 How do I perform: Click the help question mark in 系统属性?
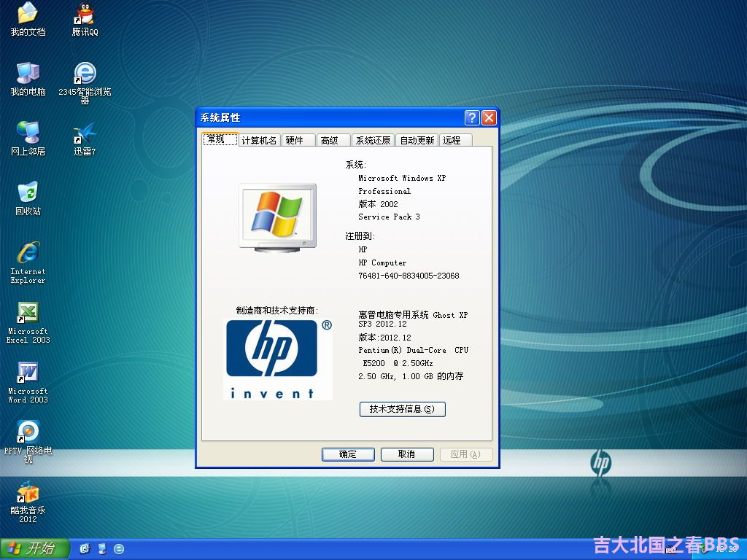click(472, 117)
